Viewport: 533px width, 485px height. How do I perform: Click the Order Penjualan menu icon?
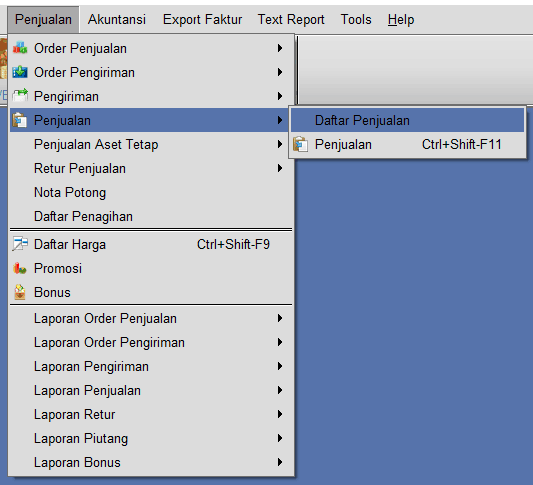click(x=20, y=48)
